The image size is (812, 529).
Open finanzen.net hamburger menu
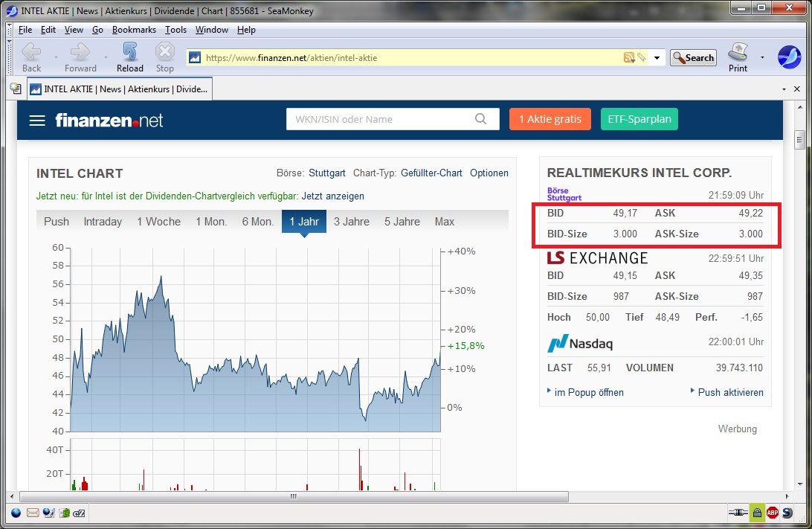tap(37, 121)
